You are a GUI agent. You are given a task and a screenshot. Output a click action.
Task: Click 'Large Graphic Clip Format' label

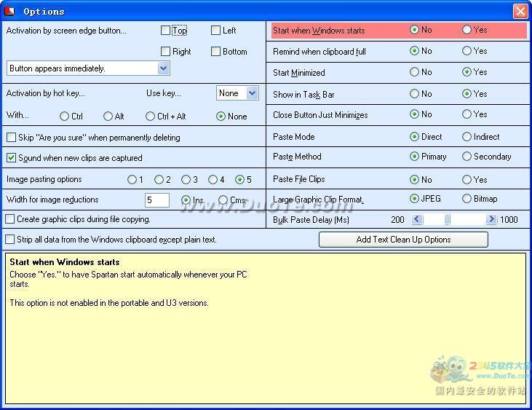[318, 200]
